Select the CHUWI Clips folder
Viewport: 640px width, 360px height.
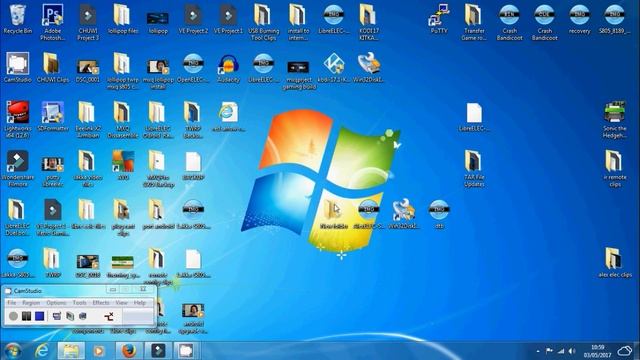point(53,68)
